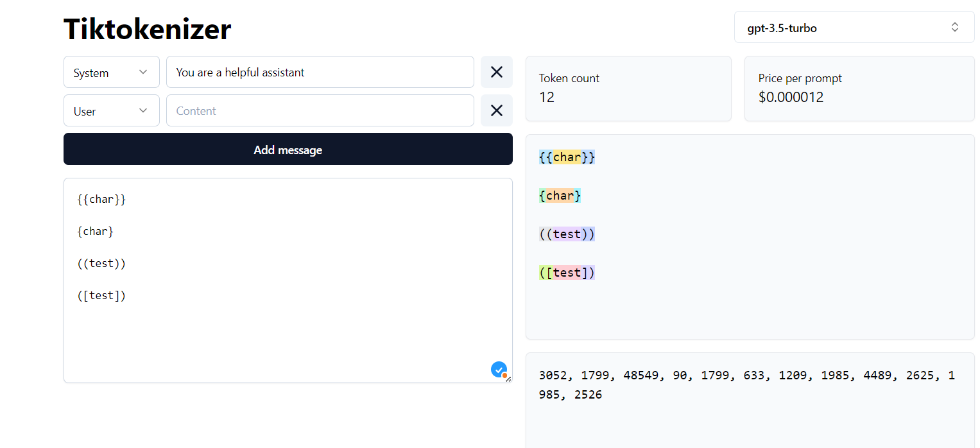Screen dimensions: 980x448
Task: Click the Price per prompt label
Action: [x=800, y=78]
